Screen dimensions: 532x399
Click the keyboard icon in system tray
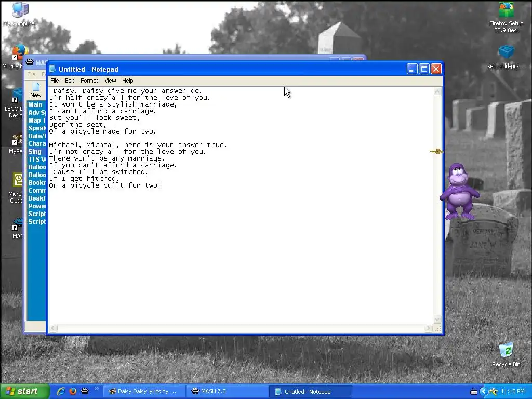point(474,392)
